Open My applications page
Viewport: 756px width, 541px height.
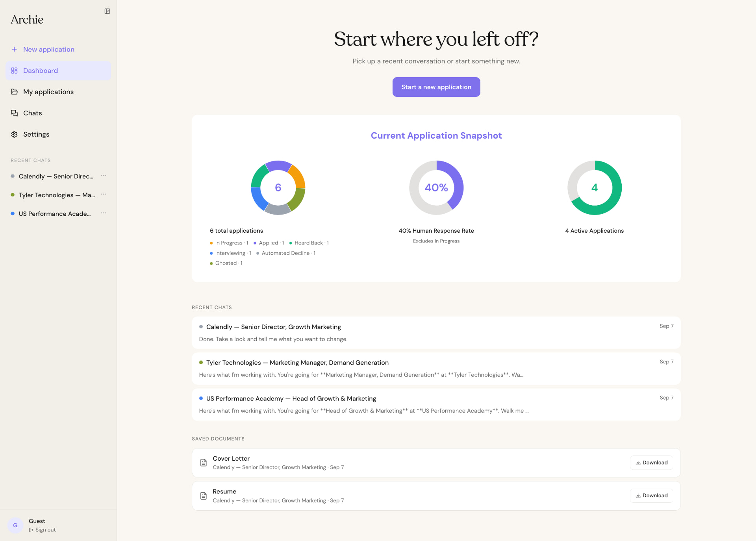[x=58, y=92]
